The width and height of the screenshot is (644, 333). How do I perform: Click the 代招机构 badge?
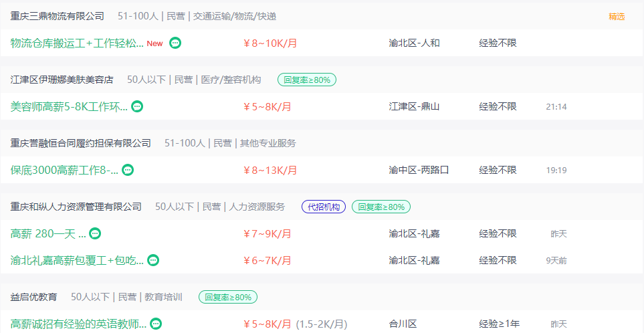pos(324,207)
